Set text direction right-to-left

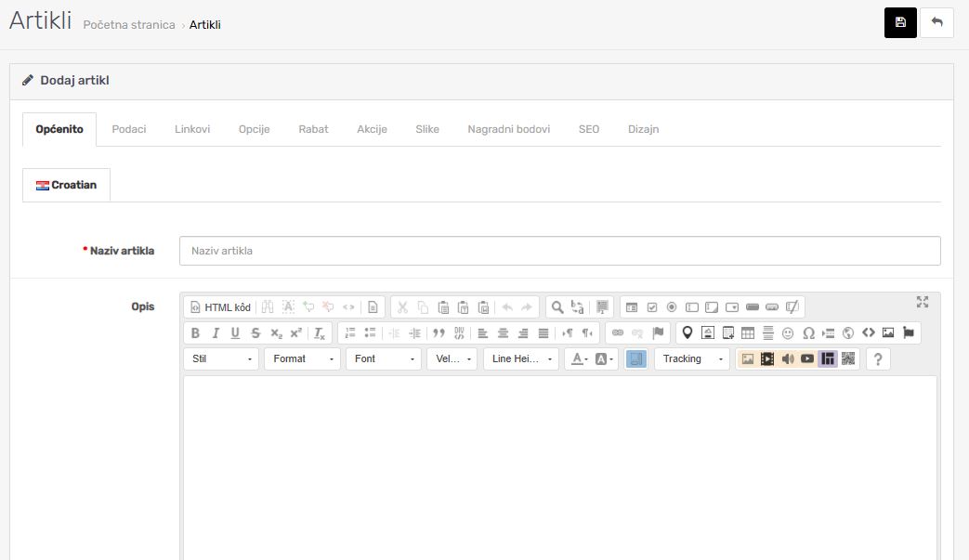[x=587, y=332]
